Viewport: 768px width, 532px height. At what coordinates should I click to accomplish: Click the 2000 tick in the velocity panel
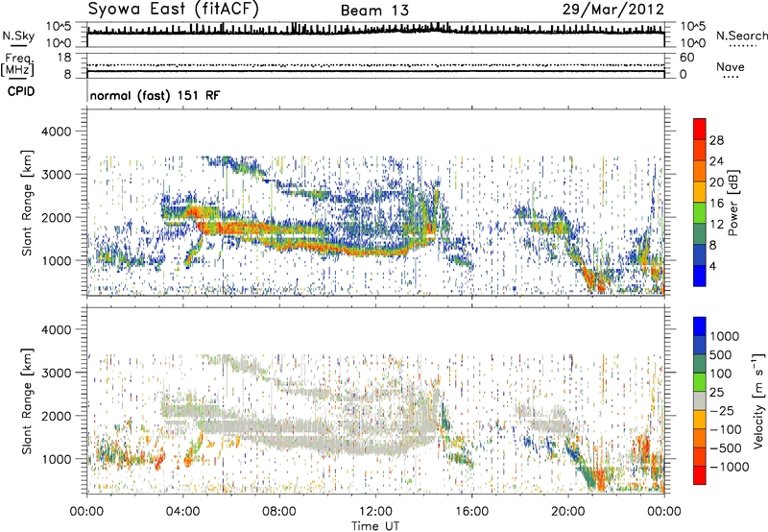(56, 416)
